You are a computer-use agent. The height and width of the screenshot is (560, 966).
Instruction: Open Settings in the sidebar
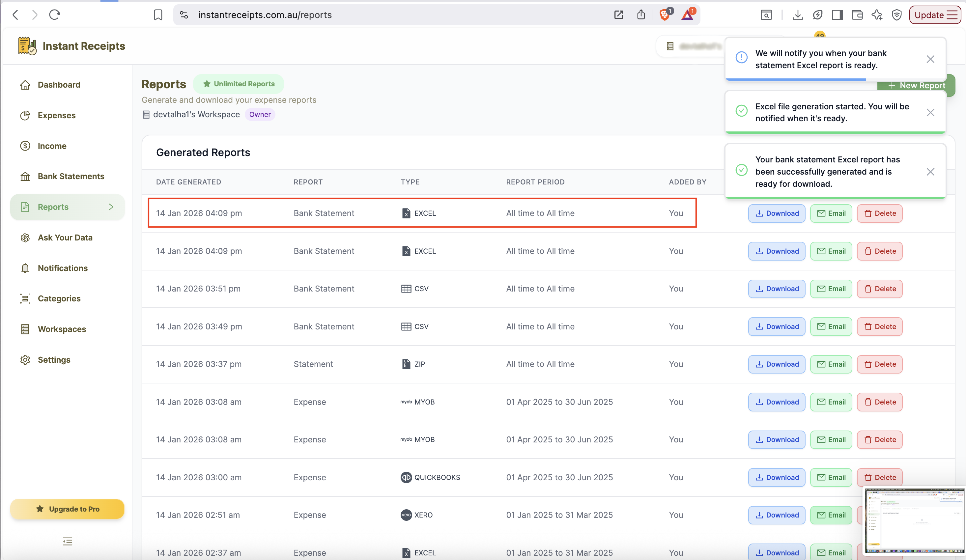pos(68,360)
